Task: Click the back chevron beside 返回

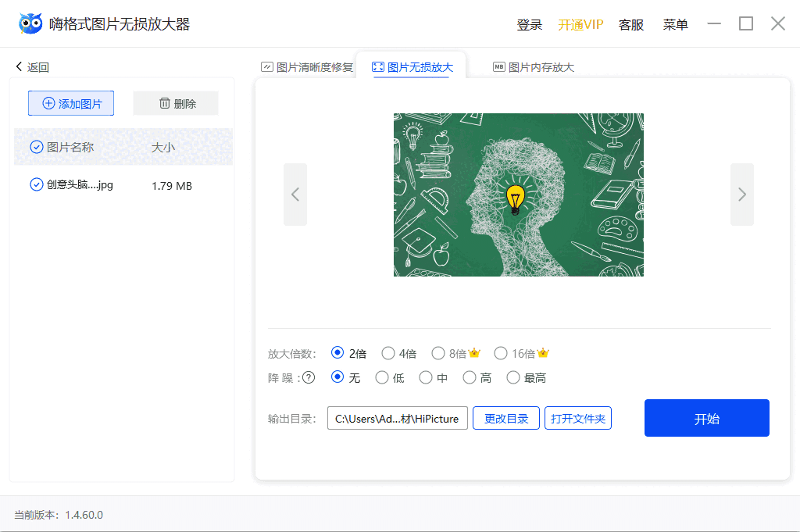Action: (17, 66)
